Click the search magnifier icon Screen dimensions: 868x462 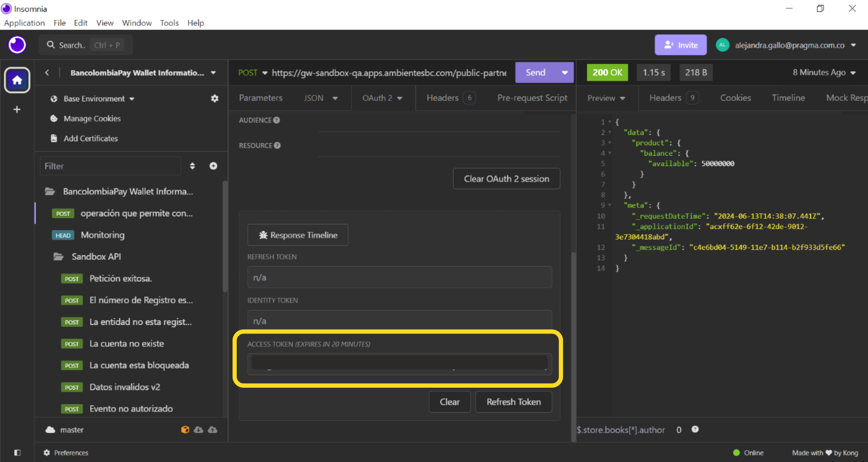[51, 45]
